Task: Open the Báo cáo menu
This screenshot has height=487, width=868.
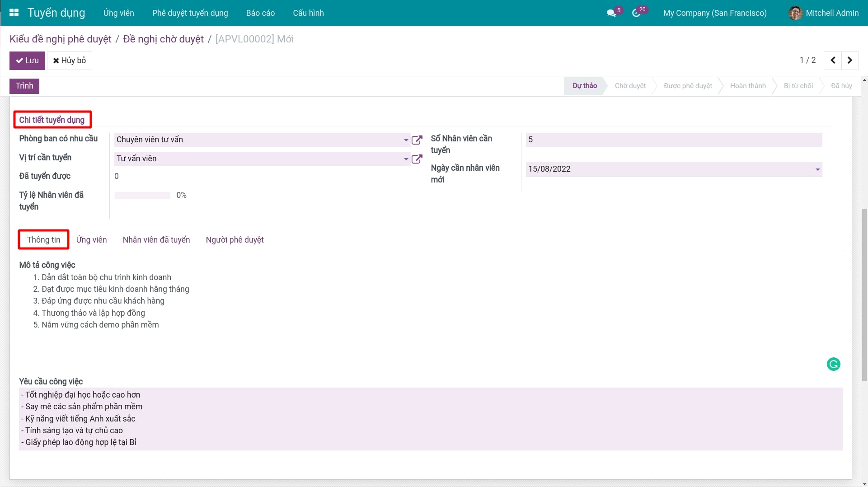Action: (260, 13)
